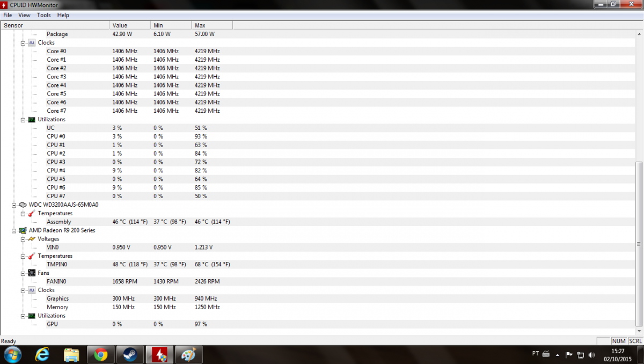
Task: Click the WDC hard drive icon
Action: coord(23,205)
